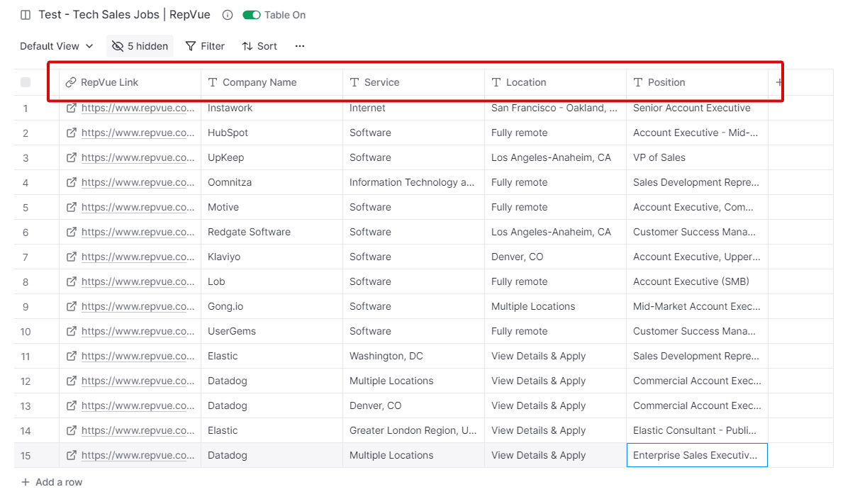Viewport: 855px width, 504px height.
Task: Select the Gong.io company cell
Action: [x=272, y=306]
